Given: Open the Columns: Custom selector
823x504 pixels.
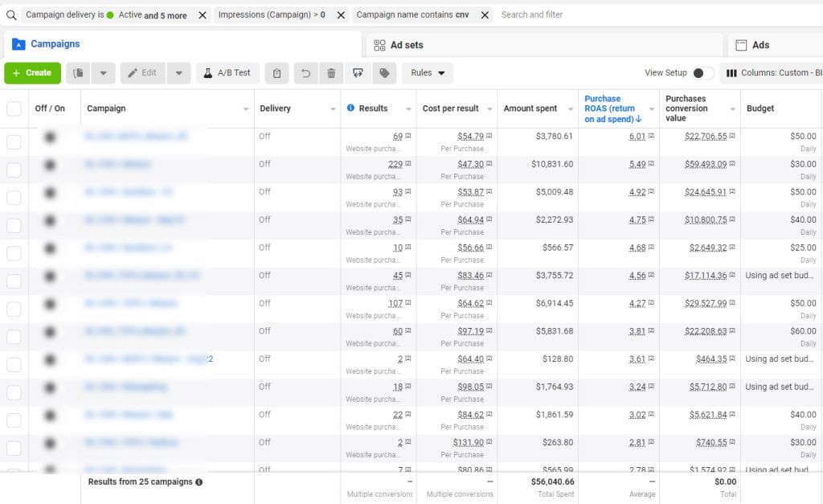Looking at the screenshot, I should point(772,73).
